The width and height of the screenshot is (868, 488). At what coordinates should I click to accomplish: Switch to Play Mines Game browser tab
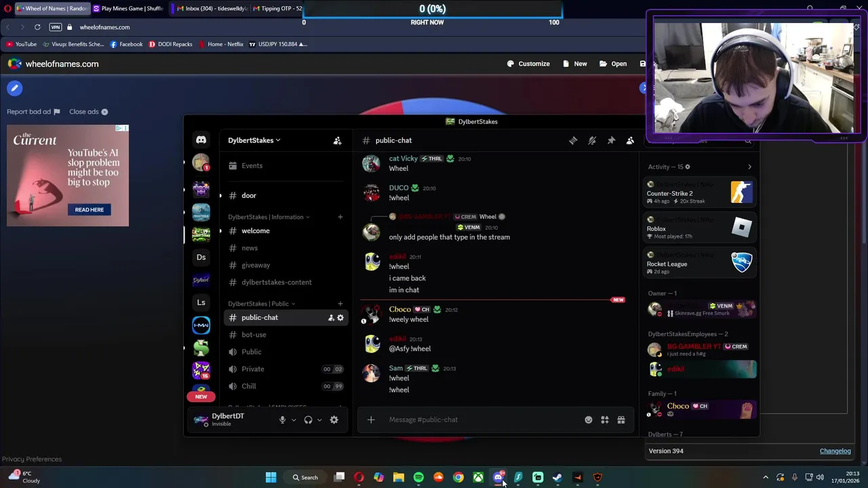pyautogui.click(x=128, y=8)
